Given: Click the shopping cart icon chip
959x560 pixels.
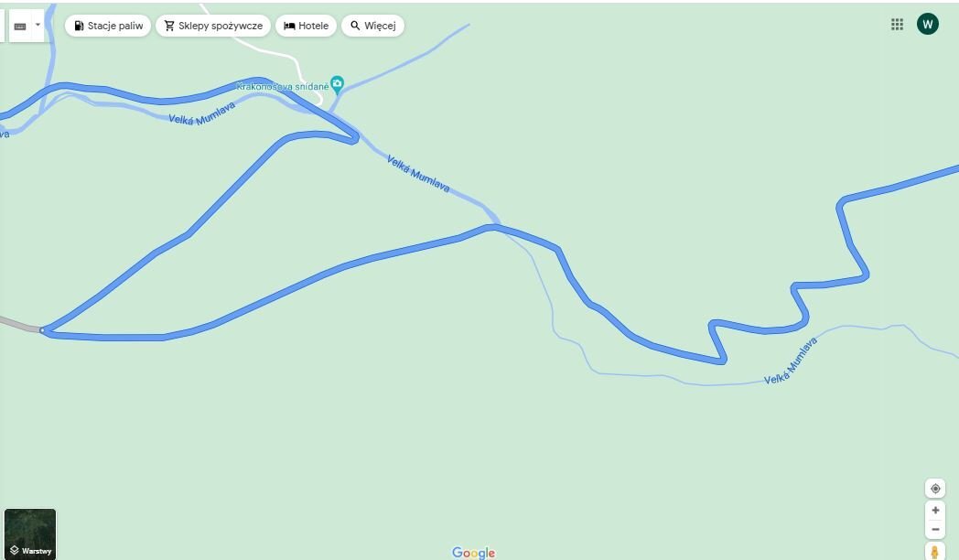Looking at the screenshot, I should [x=169, y=26].
